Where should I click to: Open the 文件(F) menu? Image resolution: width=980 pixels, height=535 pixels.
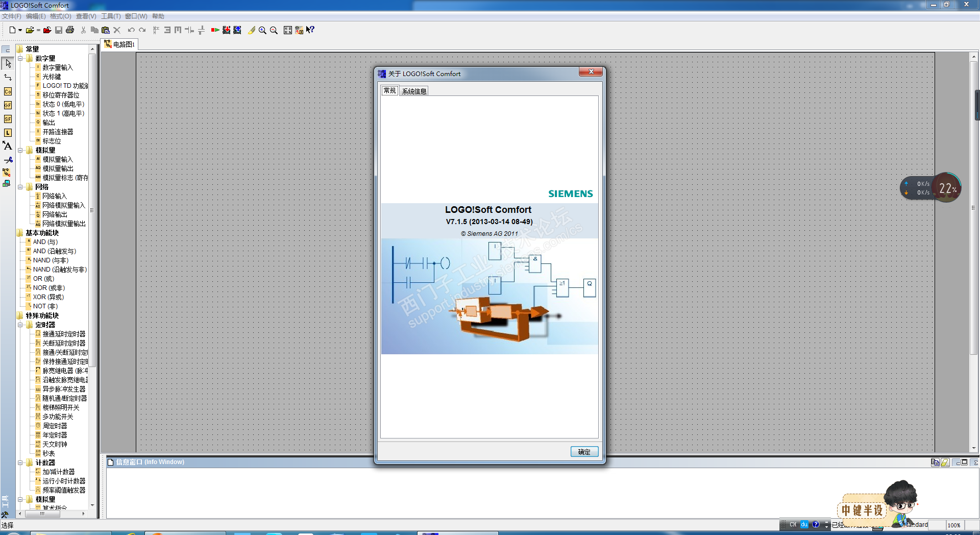[x=12, y=16]
